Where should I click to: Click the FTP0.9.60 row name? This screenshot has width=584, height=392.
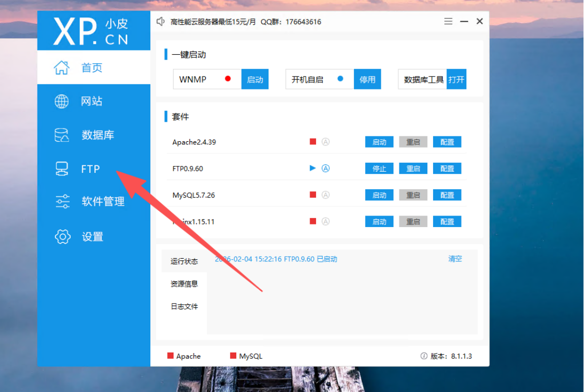coord(188,169)
